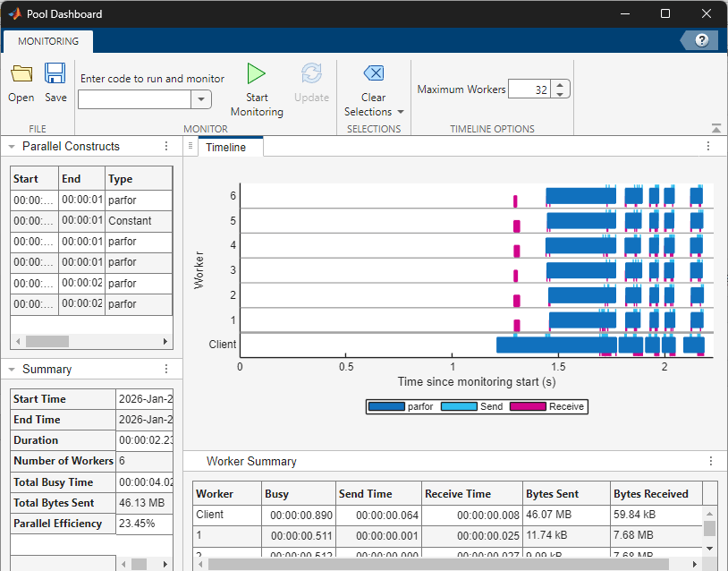728x571 pixels.
Task: Select the last parfor row ending 00:00:02
Action: tap(91, 304)
